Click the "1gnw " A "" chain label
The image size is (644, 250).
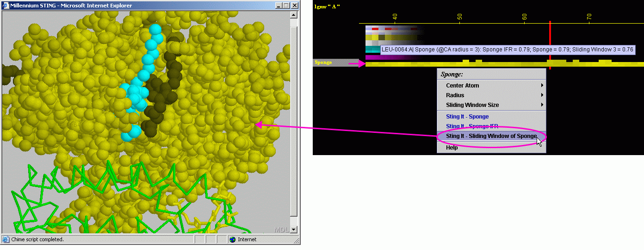[x=327, y=6]
